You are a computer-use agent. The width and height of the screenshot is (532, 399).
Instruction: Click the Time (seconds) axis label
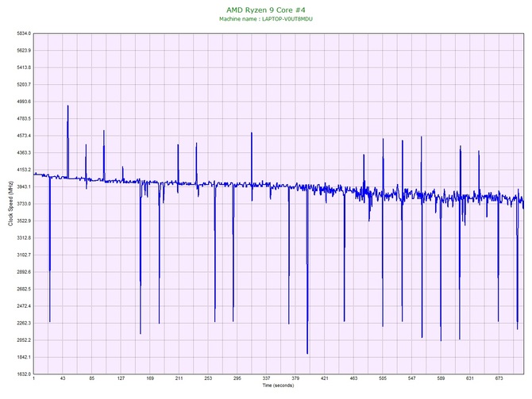tap(278, 386)
